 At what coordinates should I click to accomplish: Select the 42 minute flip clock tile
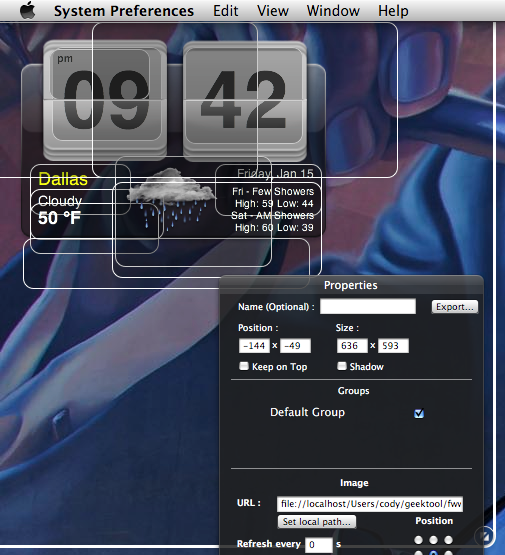tap(245, 101)
